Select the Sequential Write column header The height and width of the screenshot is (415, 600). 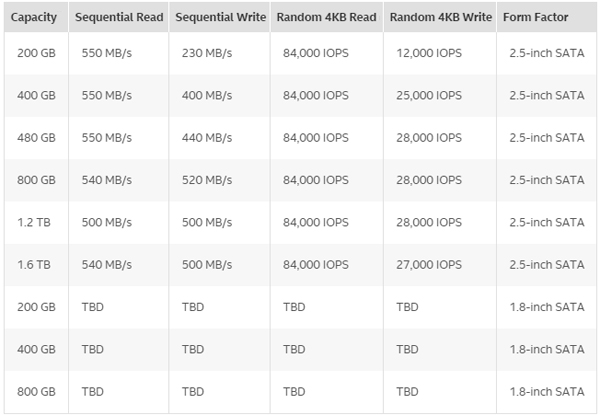point(220,18)
